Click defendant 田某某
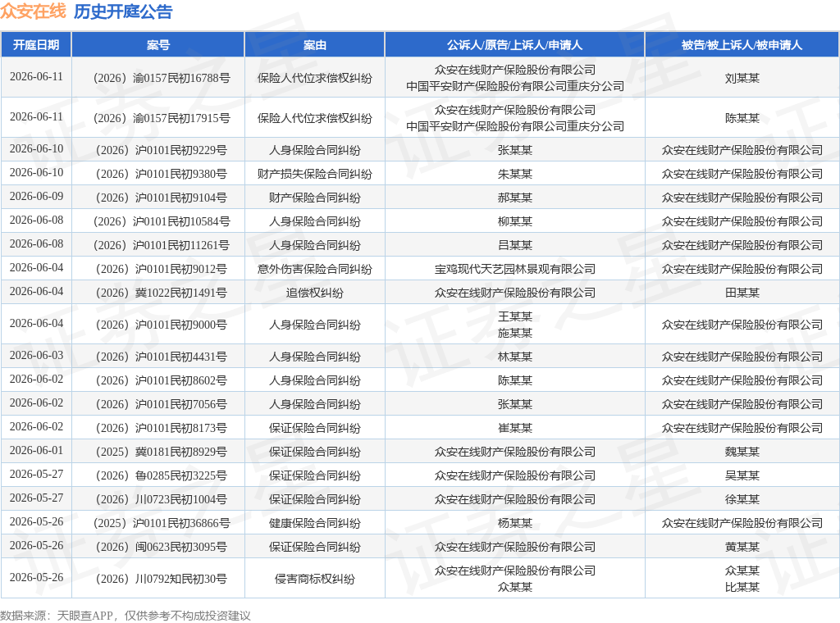This screenshot has width=840, height=623. (742, 293)
